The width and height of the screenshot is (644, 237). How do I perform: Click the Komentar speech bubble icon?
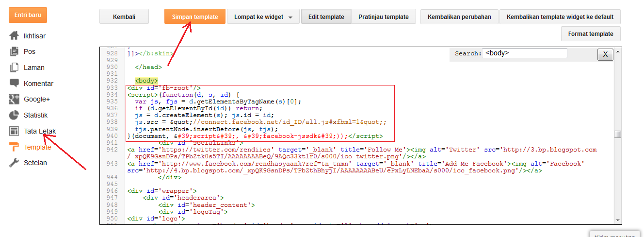[x=14, y=84]
